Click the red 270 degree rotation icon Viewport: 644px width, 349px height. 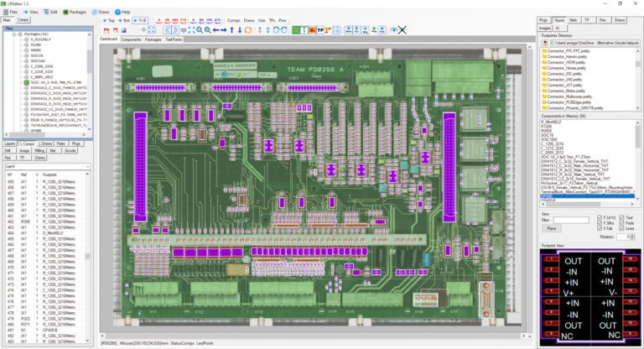point(183,20)
